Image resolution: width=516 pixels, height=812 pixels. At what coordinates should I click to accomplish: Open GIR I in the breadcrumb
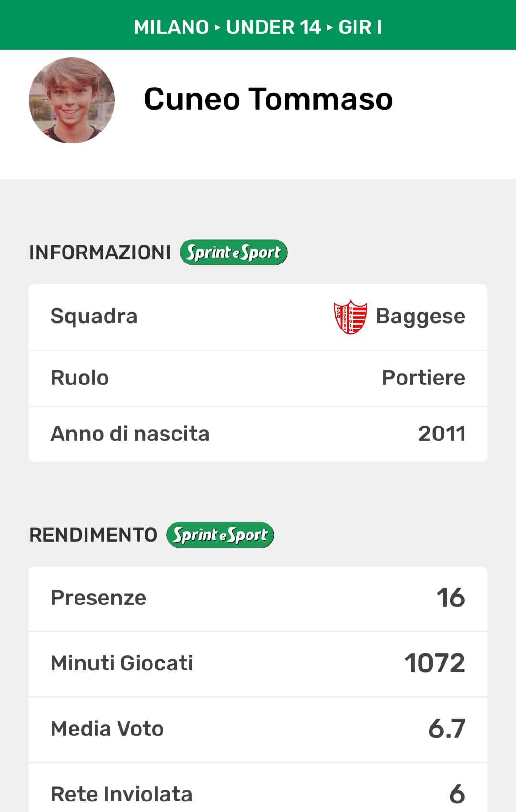pyautogui.click(x=360, y=27)
